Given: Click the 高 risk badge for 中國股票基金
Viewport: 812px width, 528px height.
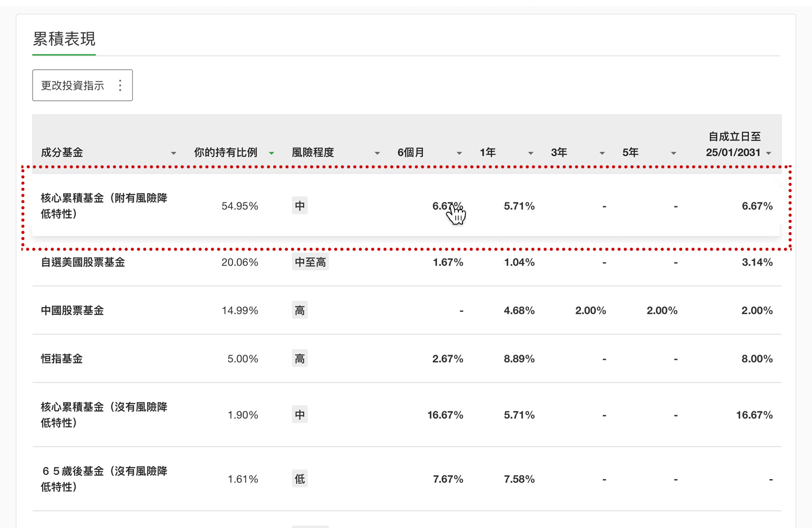Looking at the screenshot, I should click(300, 311).
